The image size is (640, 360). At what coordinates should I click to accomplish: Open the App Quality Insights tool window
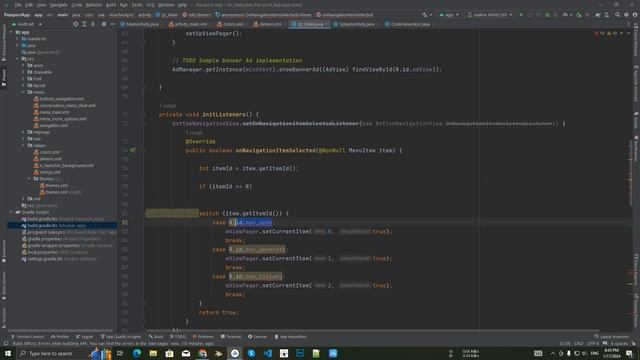[x=121, y=337]
